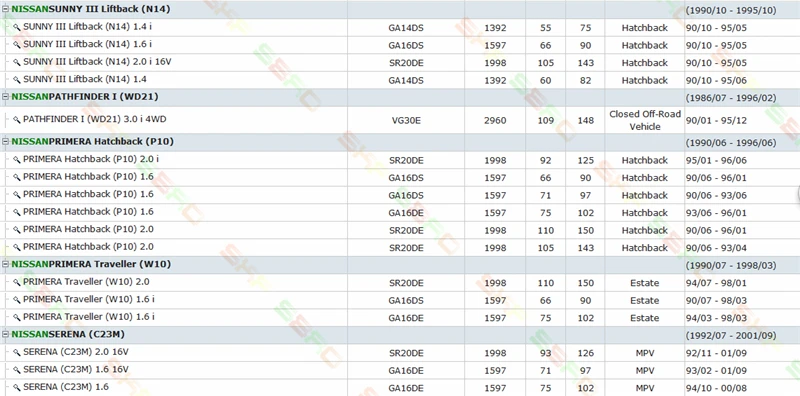Click the 95/01 - 96/06 date cell
Screen dimensions: 800x396
(716, 160)
